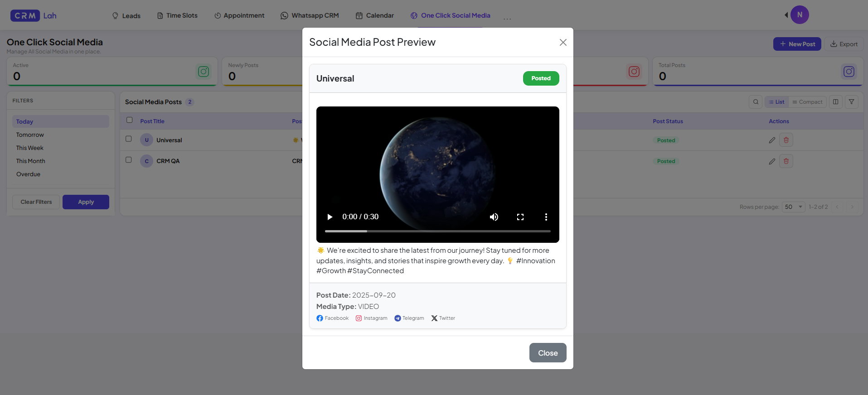The height and width of the screenshot is (395, 868).
Task: Open the Time Slots menu item
Action: (x=177, y=15)
